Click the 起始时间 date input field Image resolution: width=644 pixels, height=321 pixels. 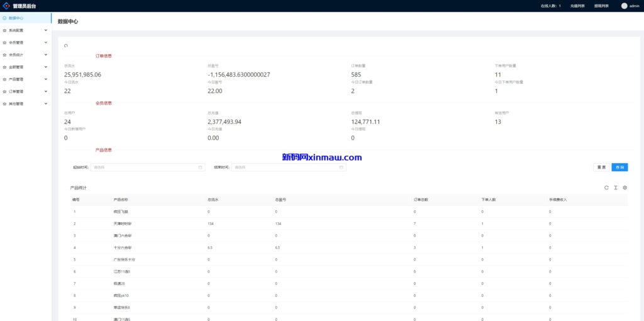pos(145,167)
